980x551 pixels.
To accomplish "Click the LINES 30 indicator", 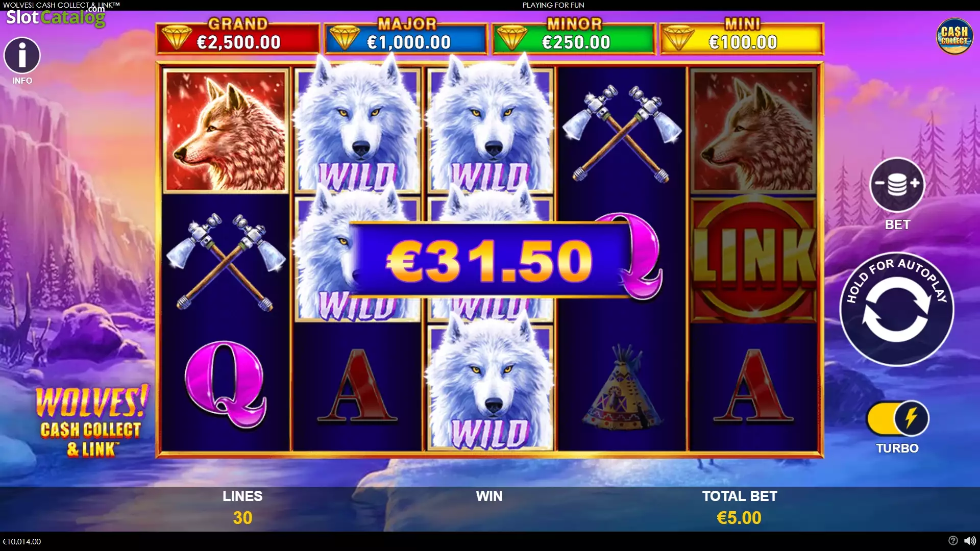I will (242, 507).
